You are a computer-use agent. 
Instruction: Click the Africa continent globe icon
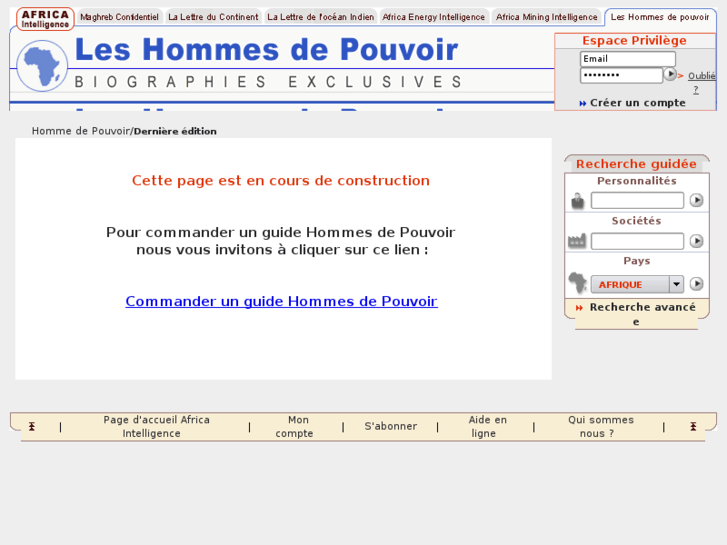[42, 66]
